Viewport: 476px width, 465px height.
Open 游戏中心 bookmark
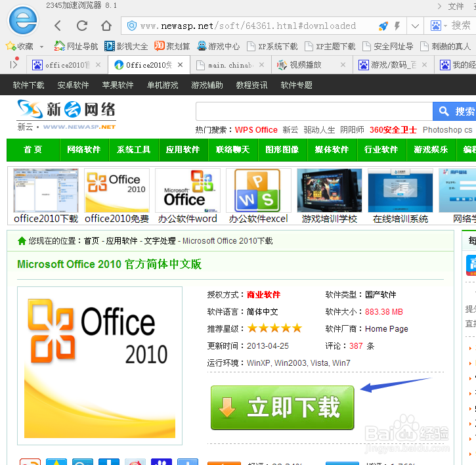[218, 46]
